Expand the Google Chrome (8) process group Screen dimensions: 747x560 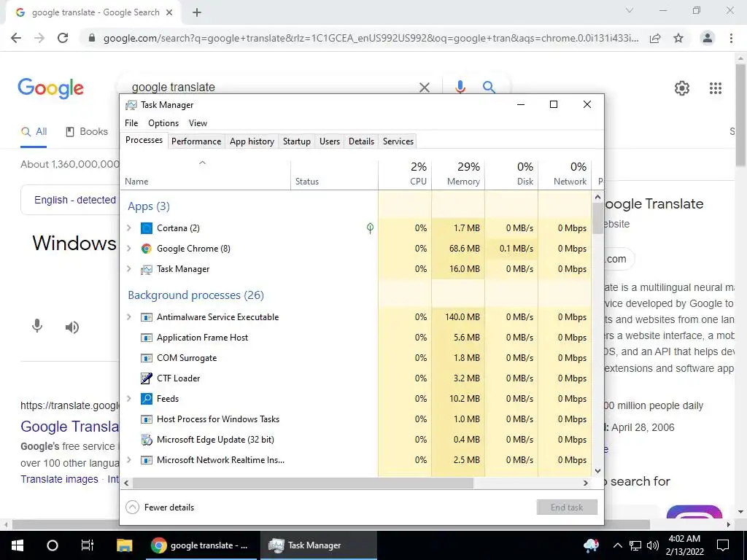point(128,249)
